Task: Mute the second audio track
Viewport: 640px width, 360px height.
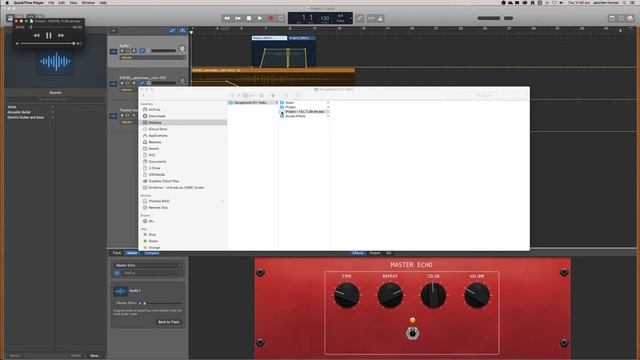Action: pos(122,83)
